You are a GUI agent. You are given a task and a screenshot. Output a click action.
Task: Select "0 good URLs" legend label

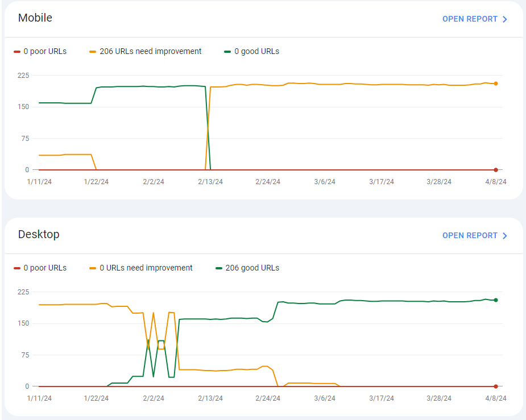coord(256,51)
